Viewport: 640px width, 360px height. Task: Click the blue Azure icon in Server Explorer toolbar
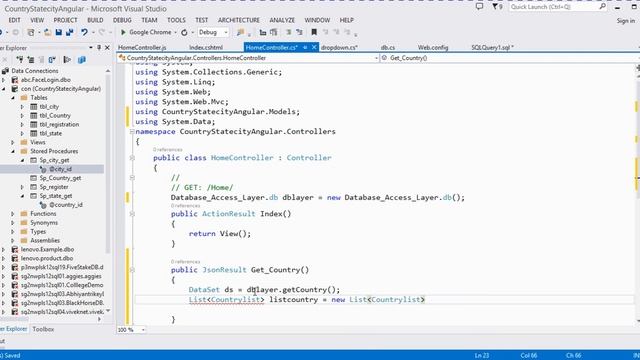82,60
